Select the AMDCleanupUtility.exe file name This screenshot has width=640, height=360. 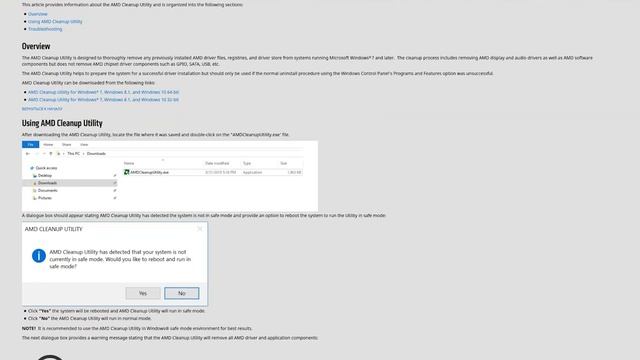149,173
